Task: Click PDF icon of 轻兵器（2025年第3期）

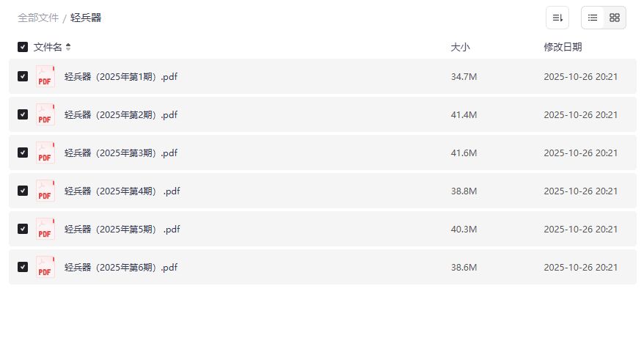Action: pos(45,153)
